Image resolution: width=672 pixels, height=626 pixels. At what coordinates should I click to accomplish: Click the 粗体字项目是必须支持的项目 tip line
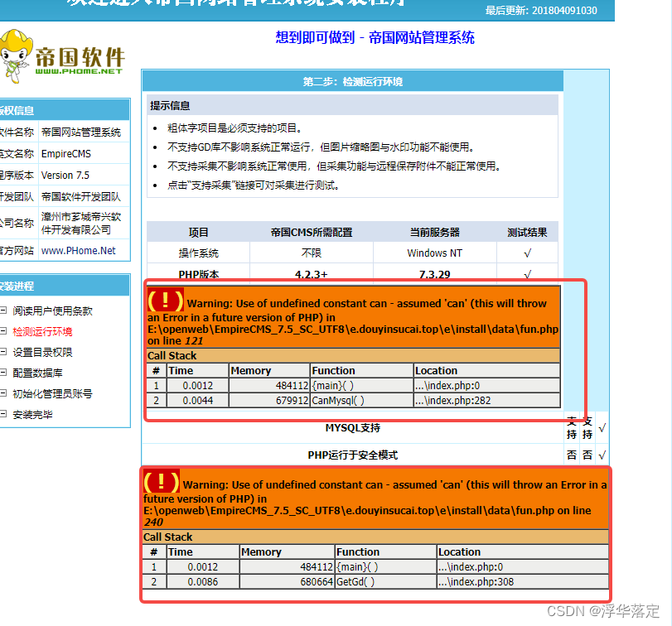235,128
